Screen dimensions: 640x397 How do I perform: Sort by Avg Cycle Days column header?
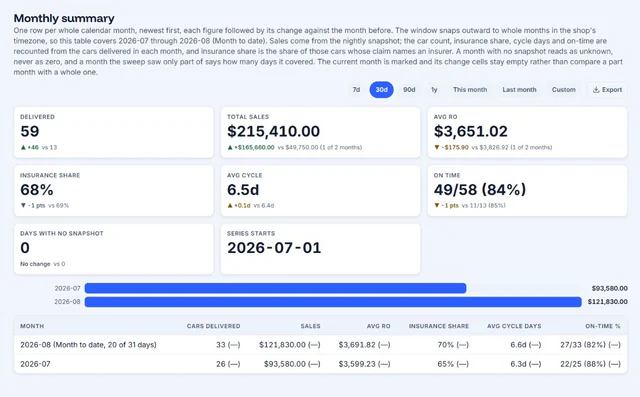click(514, 326)
